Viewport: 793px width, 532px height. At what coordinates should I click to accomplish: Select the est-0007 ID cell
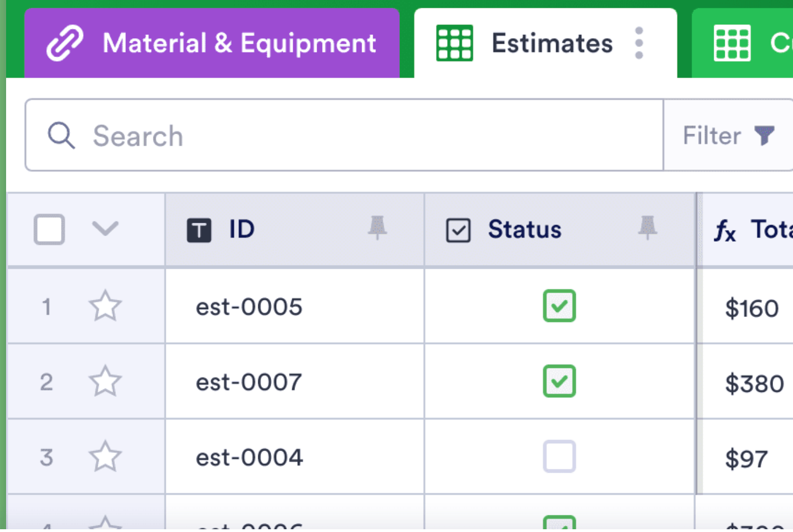pos(294,381)
